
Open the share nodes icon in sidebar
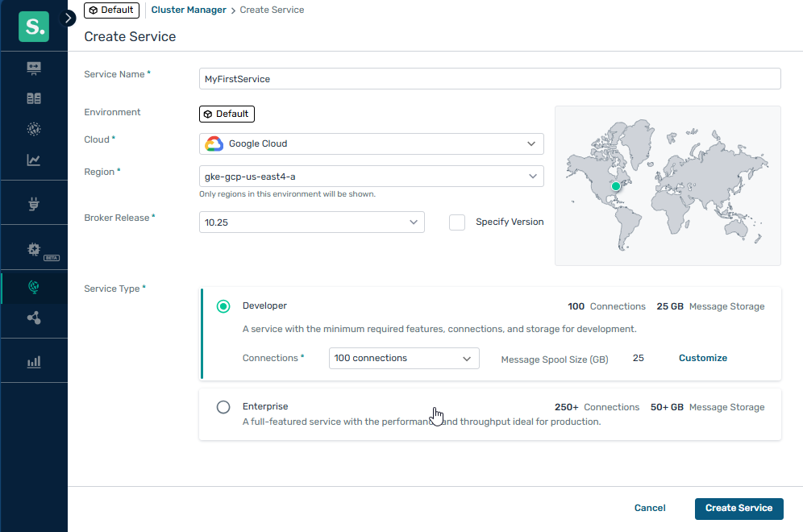[x=34, y=318]
